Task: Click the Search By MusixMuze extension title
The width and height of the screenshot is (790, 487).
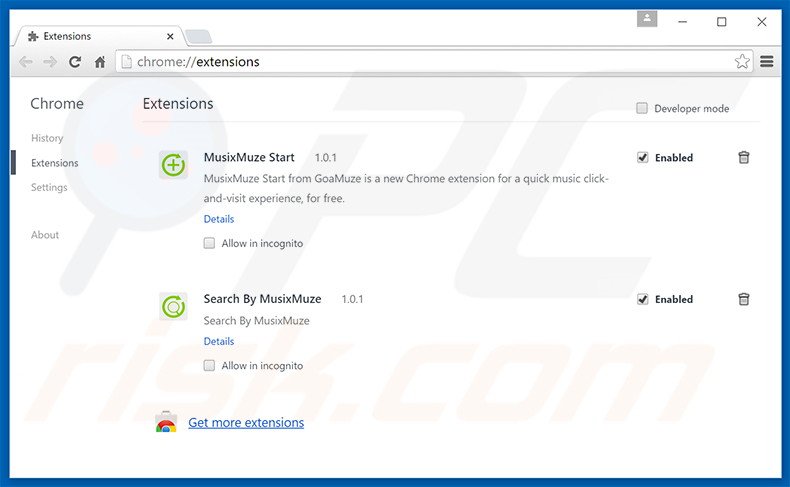Action: pyautogui.click(x=262, y=299)
